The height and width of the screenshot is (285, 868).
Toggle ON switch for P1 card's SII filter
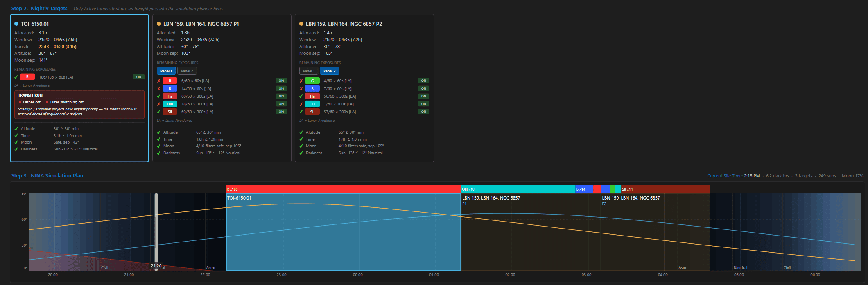(x=281, y=112)
